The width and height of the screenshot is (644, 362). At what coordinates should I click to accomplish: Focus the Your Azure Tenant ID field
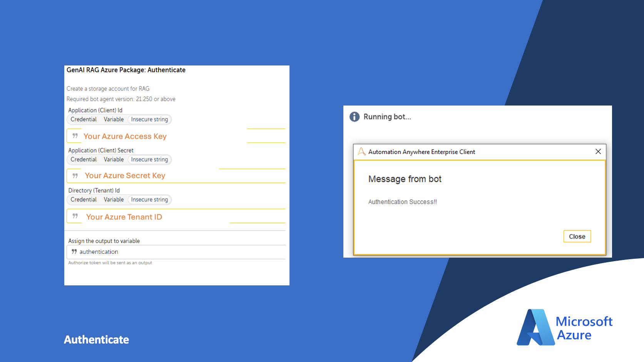(176, 216)
